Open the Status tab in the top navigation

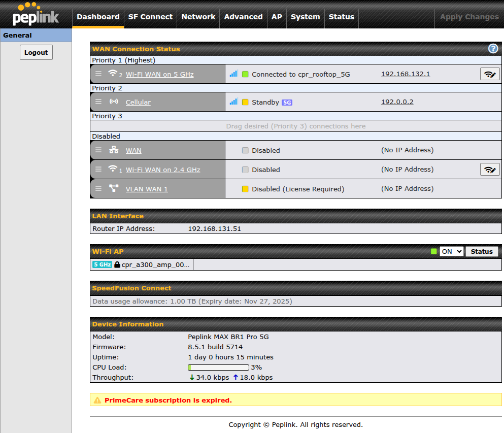(342, 17)
